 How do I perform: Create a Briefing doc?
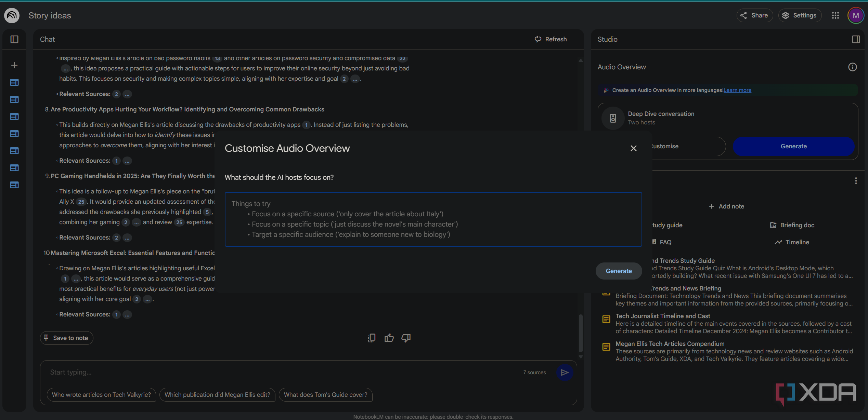(792, 225)
